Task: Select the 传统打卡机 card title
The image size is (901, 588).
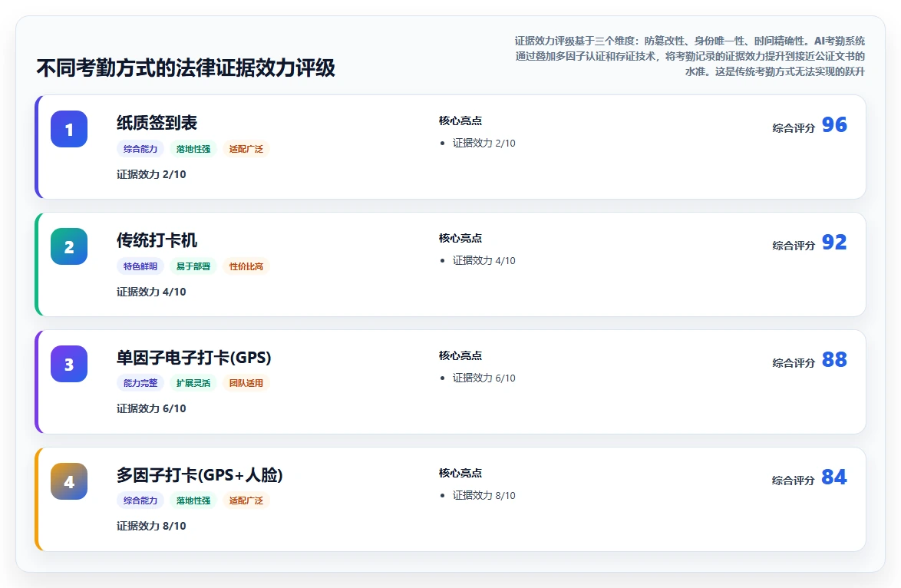Action: tap(157, 239)
